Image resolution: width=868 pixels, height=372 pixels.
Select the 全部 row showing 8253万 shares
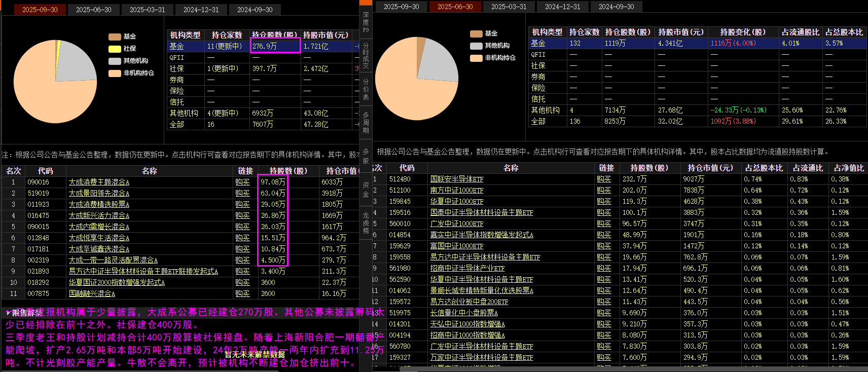pos(697,121)
